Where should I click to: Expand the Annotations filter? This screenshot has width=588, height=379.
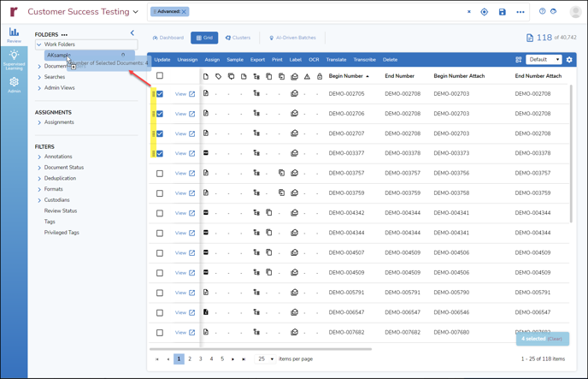pyautogui.click(x=39, y=157)
